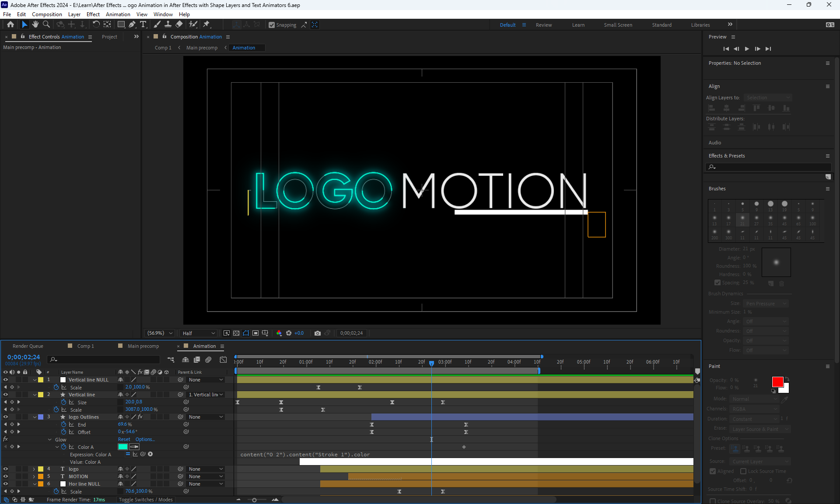The height and width of the screenshot is (504, 840).
Task: Switch to the Main precomp timeline tab
Action: coord(143,346)
